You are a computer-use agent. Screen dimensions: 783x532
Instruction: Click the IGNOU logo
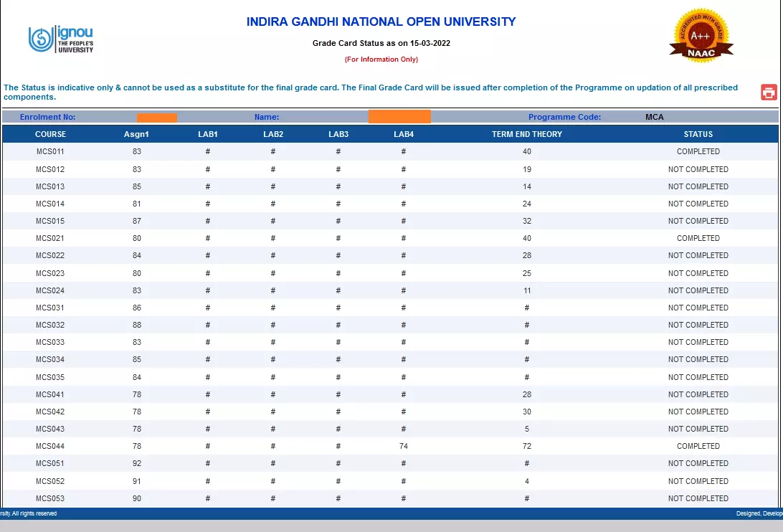pyautogui.click(x=61, y=39)
